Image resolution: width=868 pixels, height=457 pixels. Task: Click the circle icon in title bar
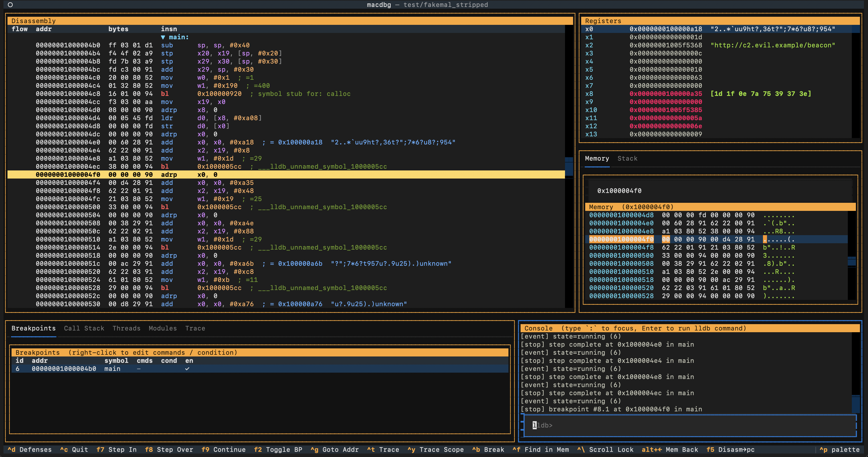[x=10, y=5]
